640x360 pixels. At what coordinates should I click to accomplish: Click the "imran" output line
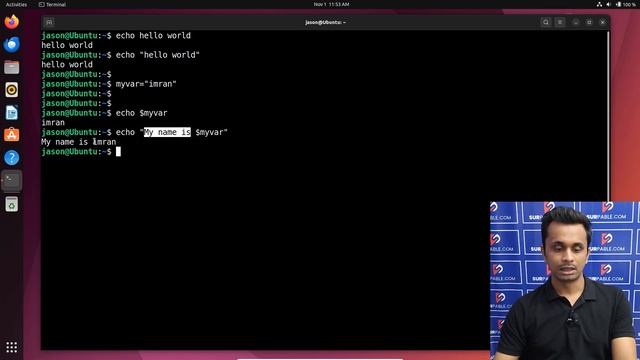coord(53,122)
